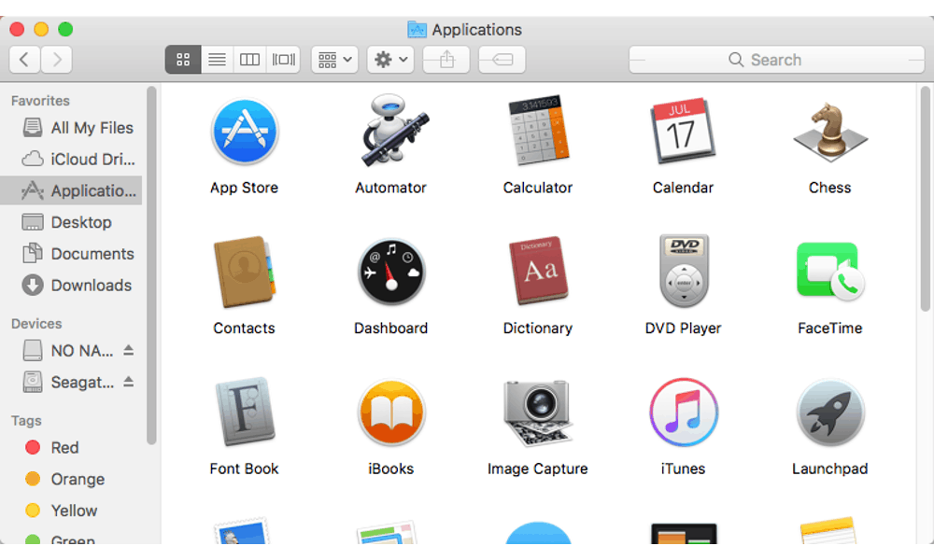Switch to icon view
The height and width of the screenshot is (560, 934).
pos(183,60)
